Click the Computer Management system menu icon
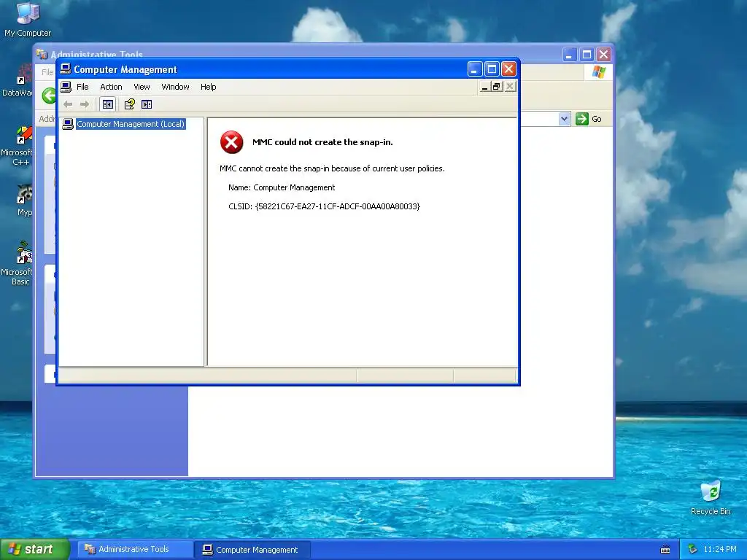The height and width of the screenshot is (560, 747). tap(66, 69)
